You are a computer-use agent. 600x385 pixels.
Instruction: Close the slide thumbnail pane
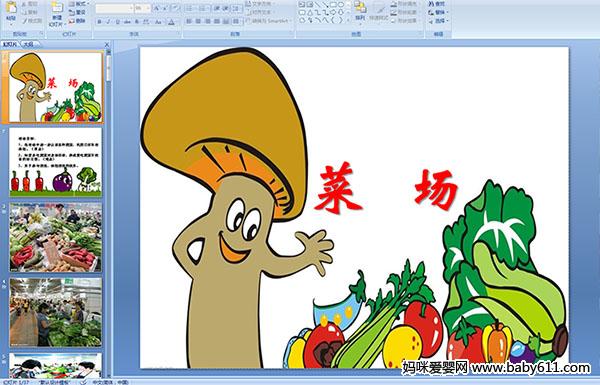click(107, 44)
